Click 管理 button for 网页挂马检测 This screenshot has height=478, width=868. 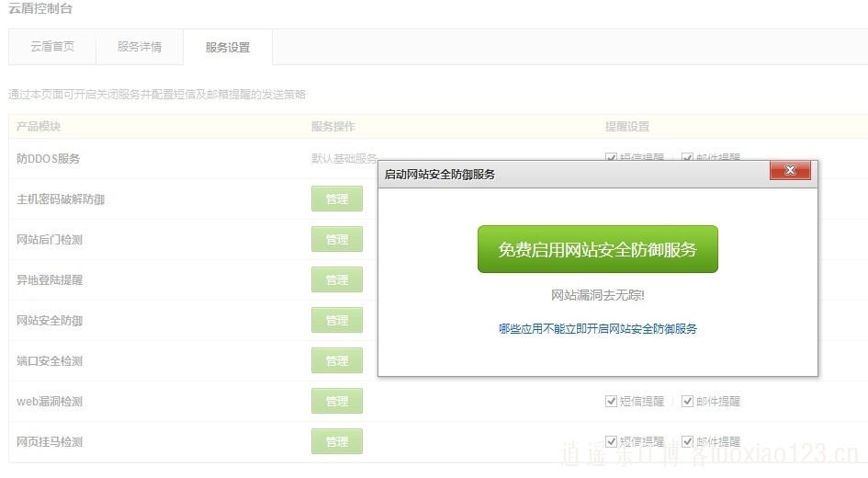coord(336,441)
